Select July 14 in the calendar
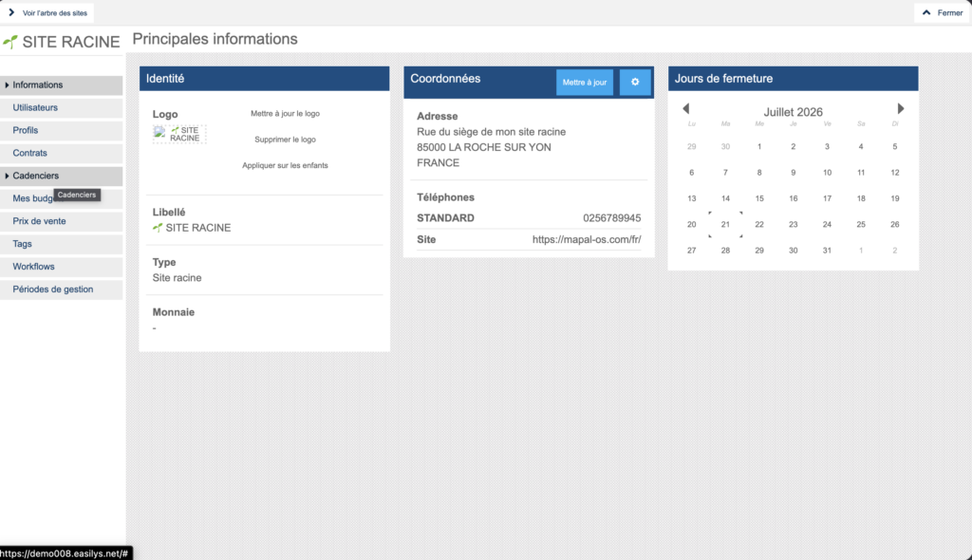Viewport: 972px width, 560px height. click(725, 198)
